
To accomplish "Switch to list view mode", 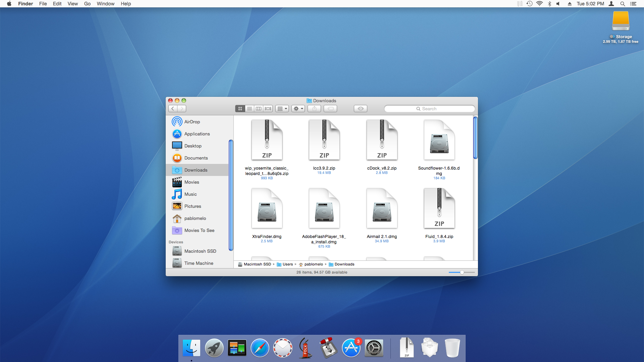I will (x=249, y=109).
